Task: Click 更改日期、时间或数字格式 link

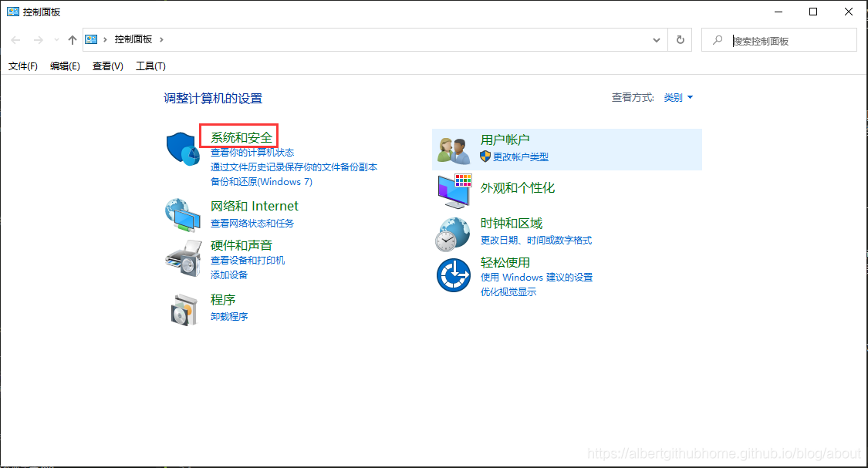Action: pos(536,240)
